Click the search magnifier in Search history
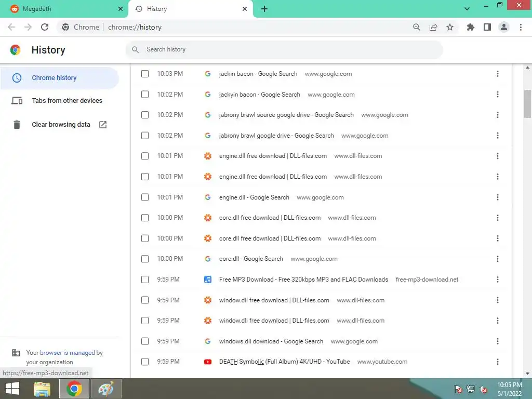The width and height of the screenshot is (532, 399). point(136,49)
